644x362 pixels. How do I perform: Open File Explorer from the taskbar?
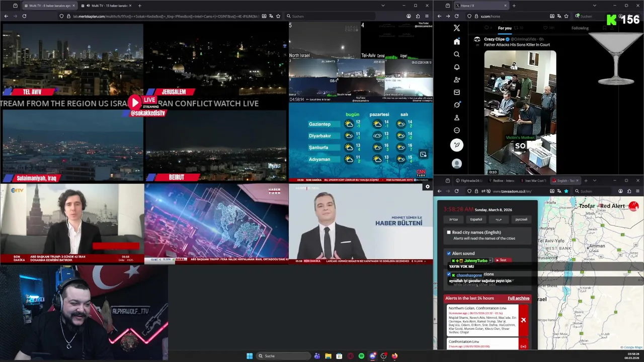[x=328, y=356]
